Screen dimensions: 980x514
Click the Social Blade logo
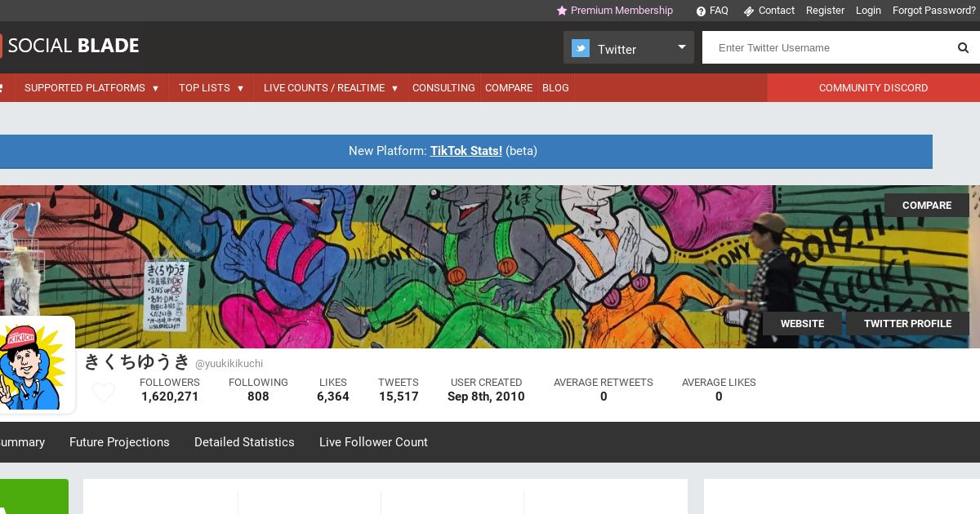coord(69,46)
